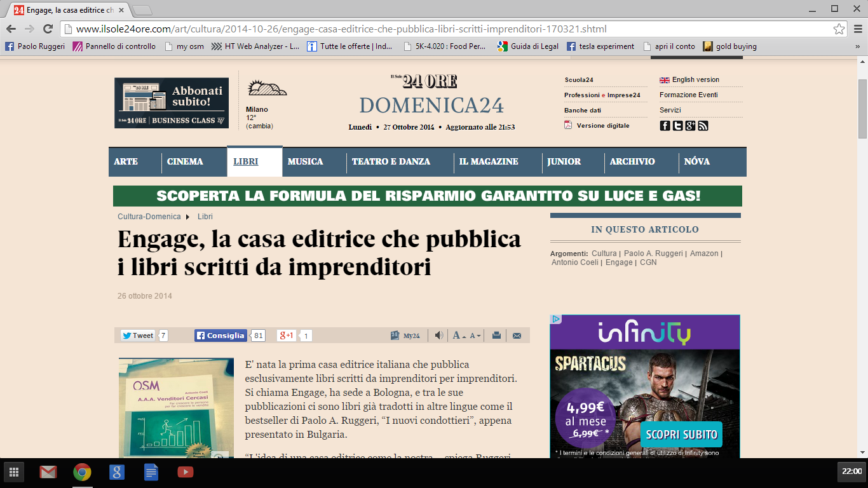Save article to My24
This screenshot has height=488, width=868.
pyautogui.click(x=405, y=335)
